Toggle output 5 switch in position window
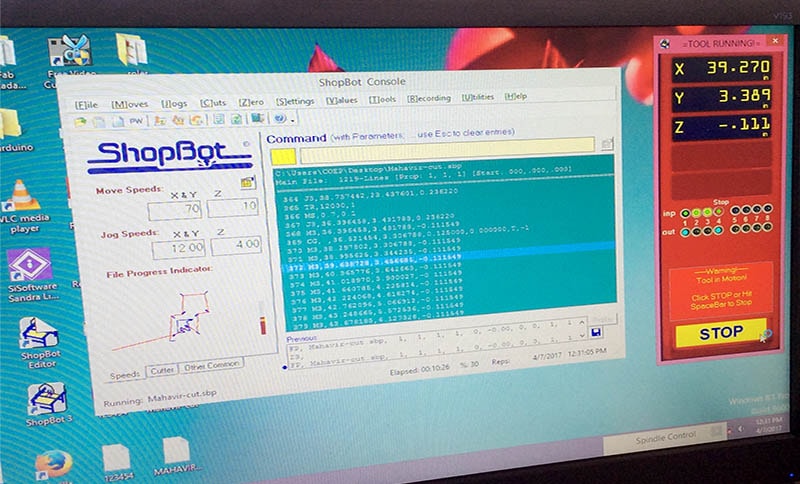800x484 pixels. pyautogui.click(x=736, y=229)
